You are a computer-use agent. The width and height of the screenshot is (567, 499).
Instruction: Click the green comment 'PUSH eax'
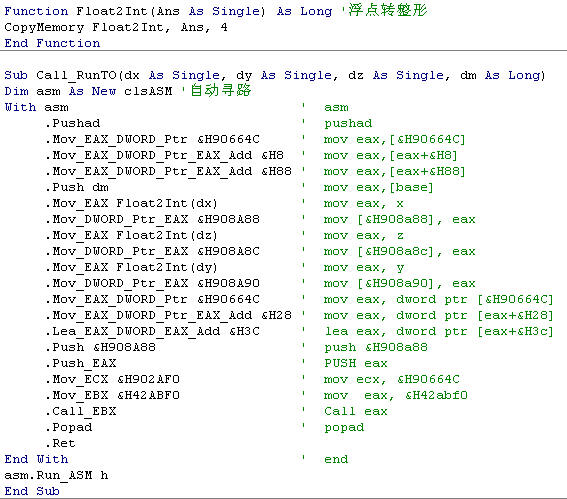356,363
